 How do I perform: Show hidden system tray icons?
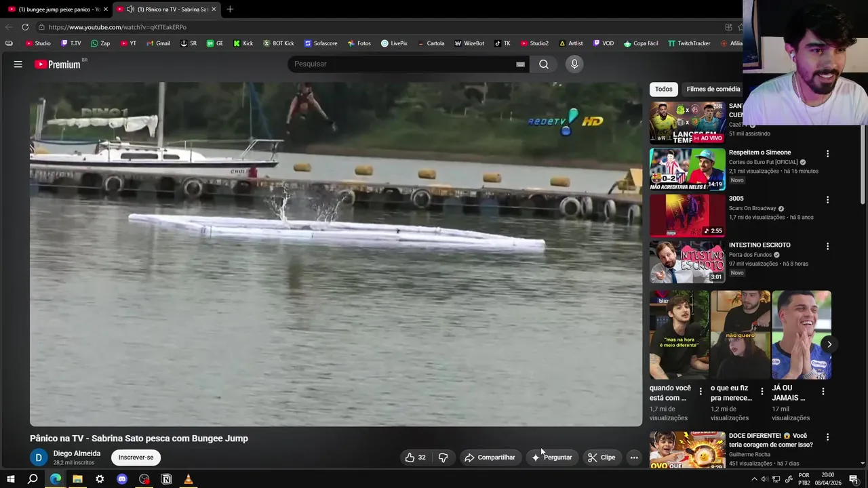point(754,479)
